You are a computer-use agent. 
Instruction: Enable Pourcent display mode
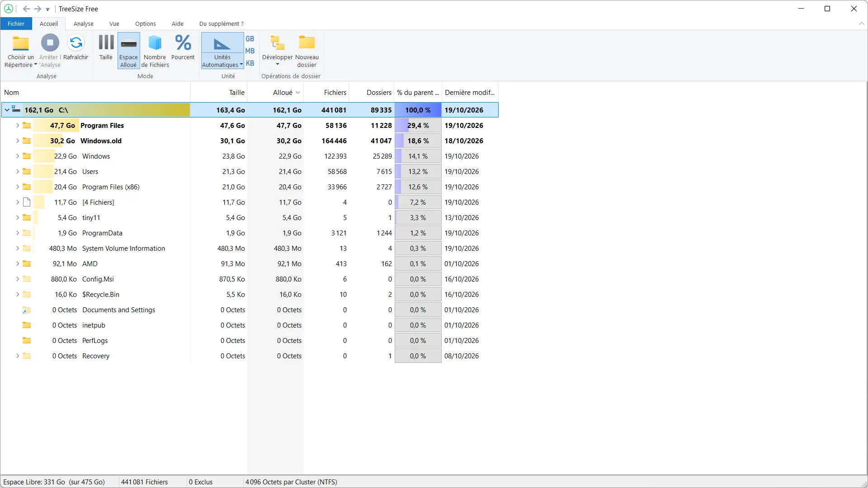[x=183, y=51]
